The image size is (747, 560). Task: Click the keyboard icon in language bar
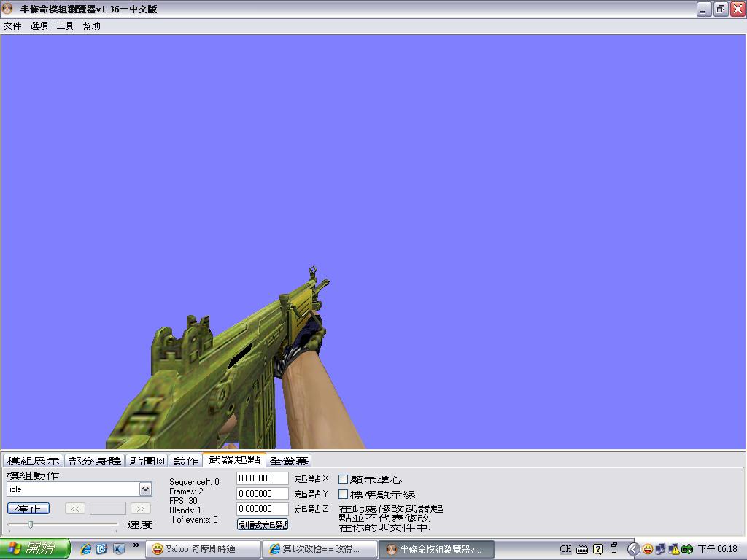click(x=581, y=550)
